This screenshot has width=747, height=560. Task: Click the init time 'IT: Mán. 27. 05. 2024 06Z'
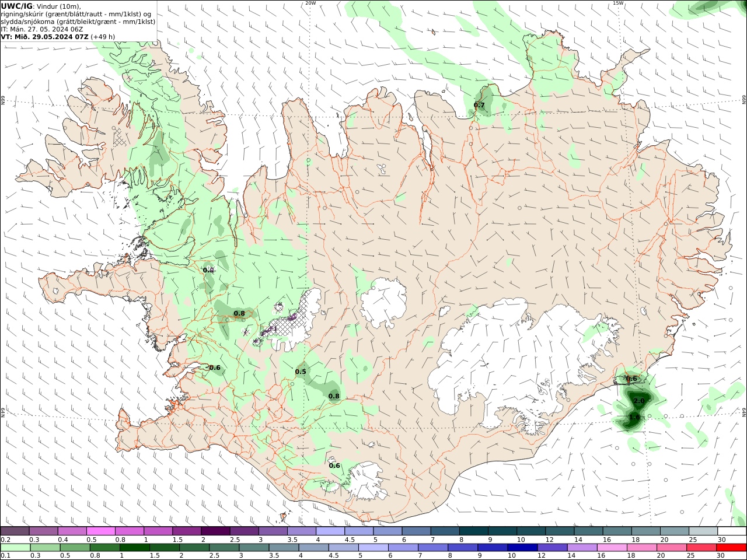pyautogui.click(x=42, y=29)
